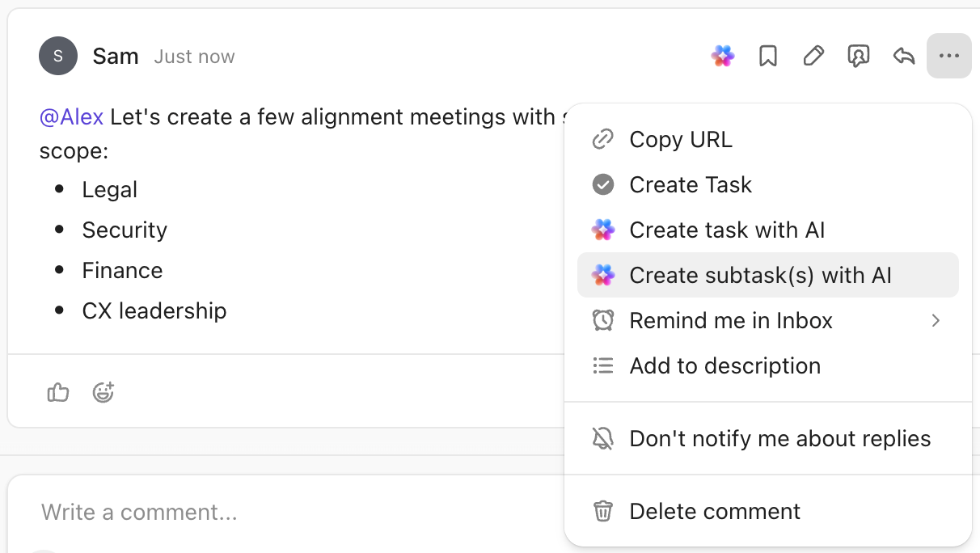Choose Create Task from the menu
980x553 pixels.
[x=691, y=184]
